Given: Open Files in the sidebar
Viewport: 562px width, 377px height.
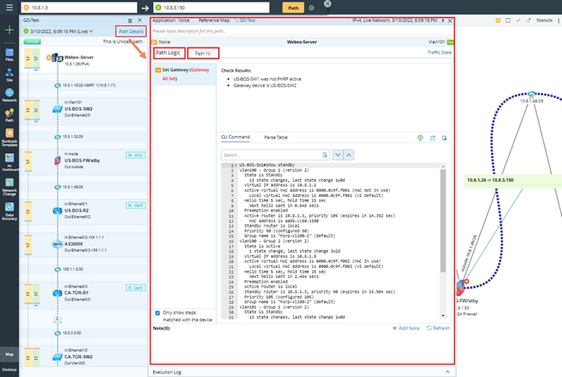Looking at the screenshot, I should pos(9,54).
